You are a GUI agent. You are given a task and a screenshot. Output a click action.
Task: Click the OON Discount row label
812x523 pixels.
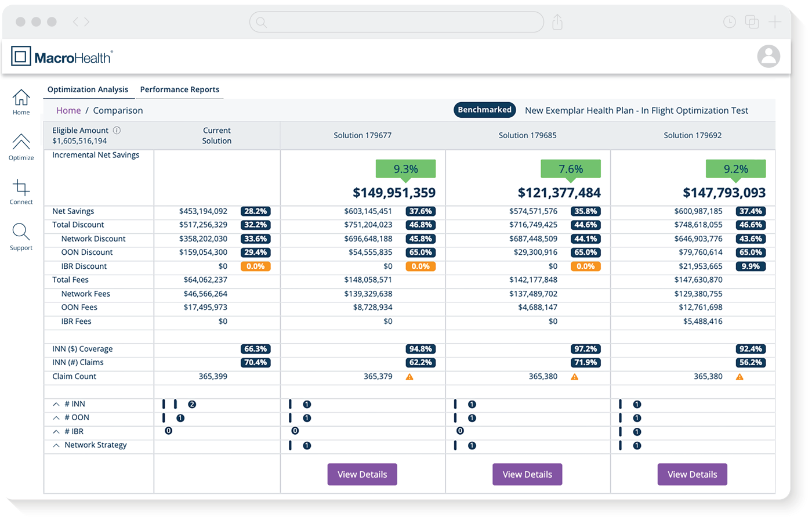point(87,253)
